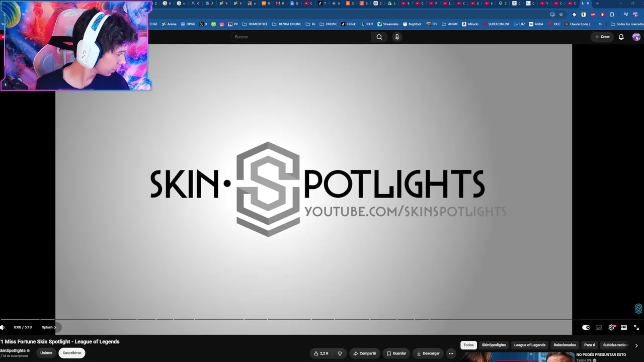644x362 pixels.
Task: Open the ONLINE bookmark folder
Action: (x=329, y=24)
